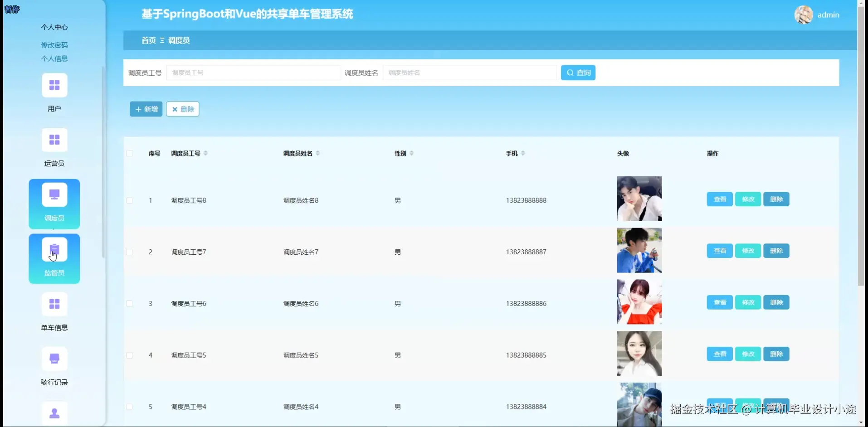The width and height of the screenshot is (868, 427).
Task: Click phone number 13823888884
Action: point(526,407)
